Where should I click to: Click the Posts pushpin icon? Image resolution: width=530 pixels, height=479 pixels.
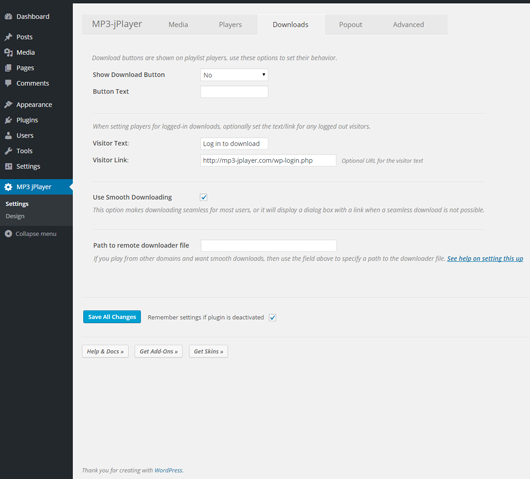coord(8,37)
